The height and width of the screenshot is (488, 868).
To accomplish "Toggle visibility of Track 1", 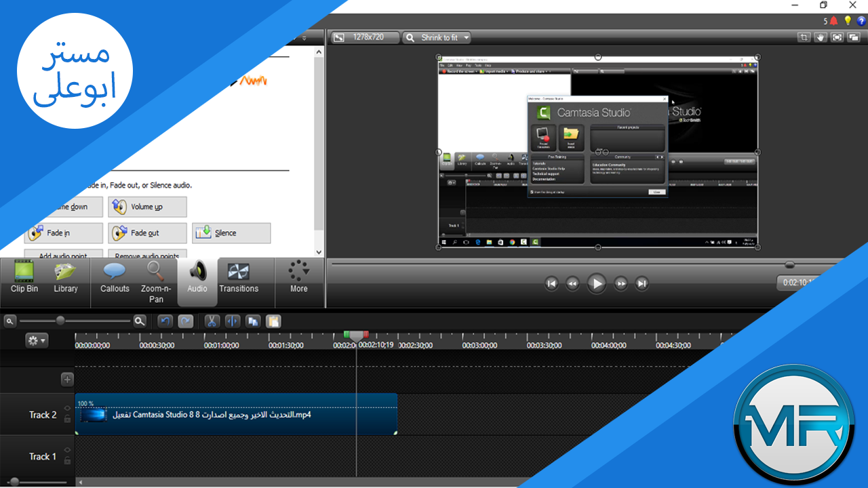I will click(x=67, y=450).
